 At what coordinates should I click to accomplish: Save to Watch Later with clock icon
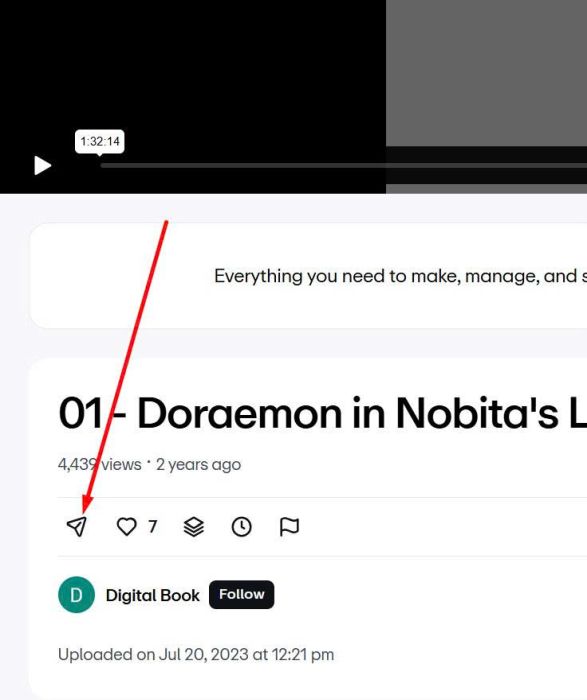tap(241, 527)
